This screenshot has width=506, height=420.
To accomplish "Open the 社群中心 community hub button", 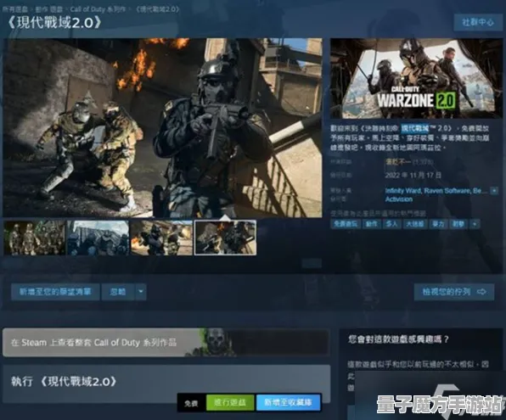I will click(x=478, y=22).
